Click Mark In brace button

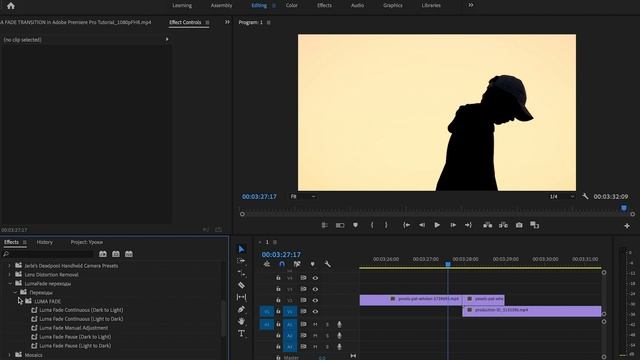[x=372, y=225]
